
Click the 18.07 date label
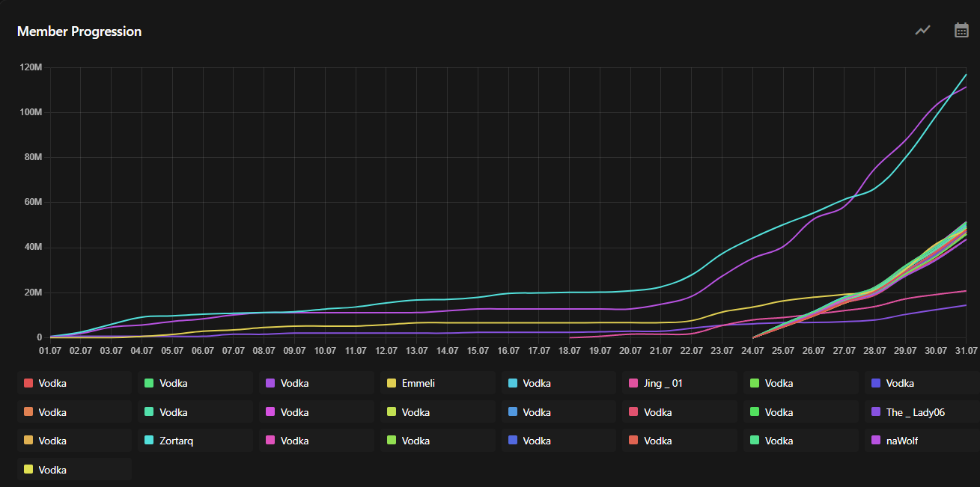[570, 350]
